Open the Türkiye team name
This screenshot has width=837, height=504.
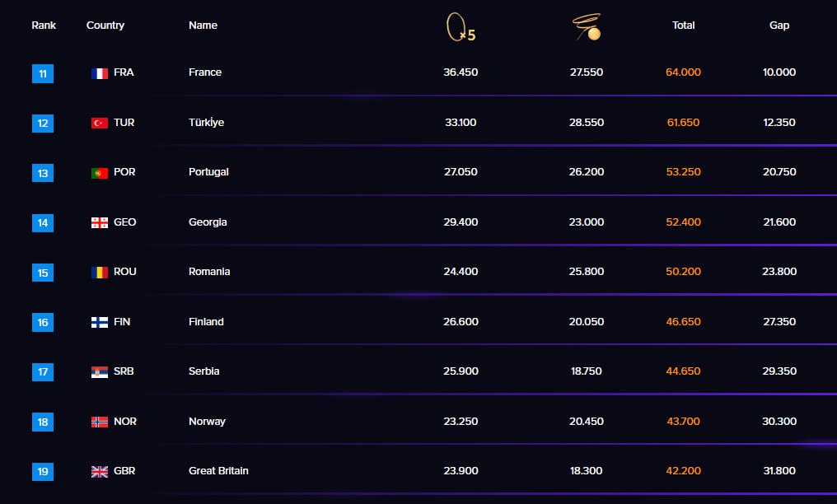pyautogui.click(x=206, y=123)
